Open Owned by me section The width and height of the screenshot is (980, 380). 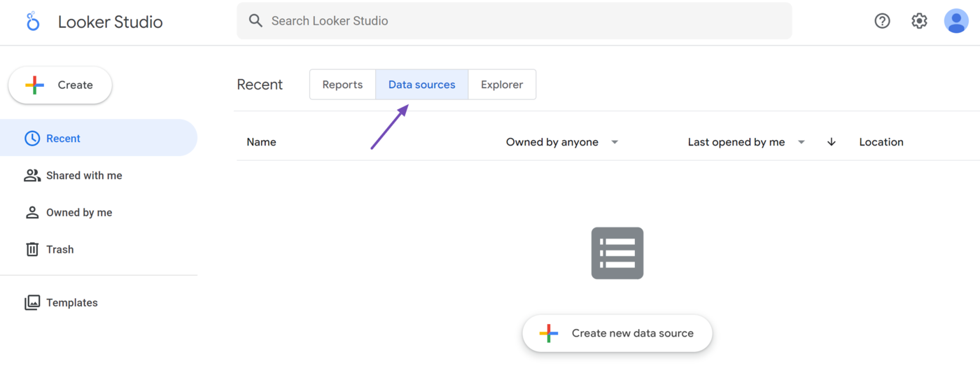click(99, 213)
